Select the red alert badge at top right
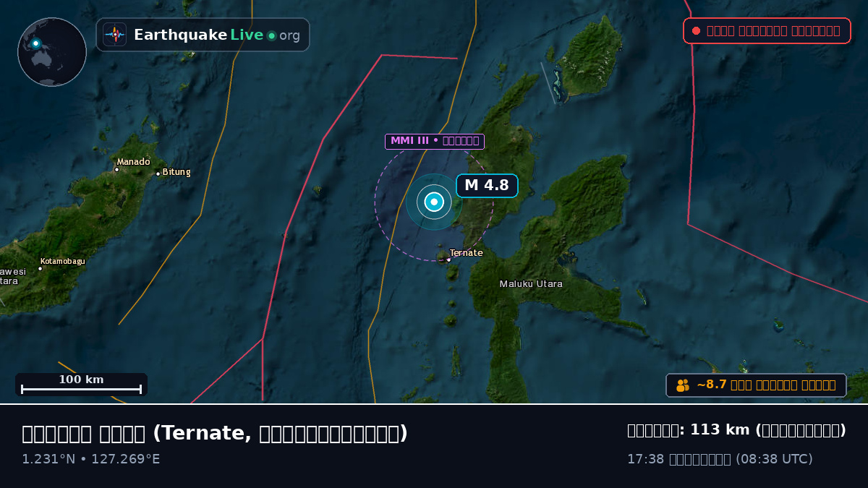 (x=767, y=31)
